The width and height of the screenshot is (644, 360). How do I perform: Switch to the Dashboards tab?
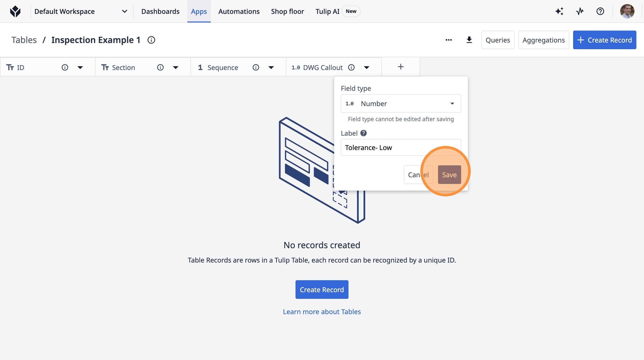pos(160,11)
